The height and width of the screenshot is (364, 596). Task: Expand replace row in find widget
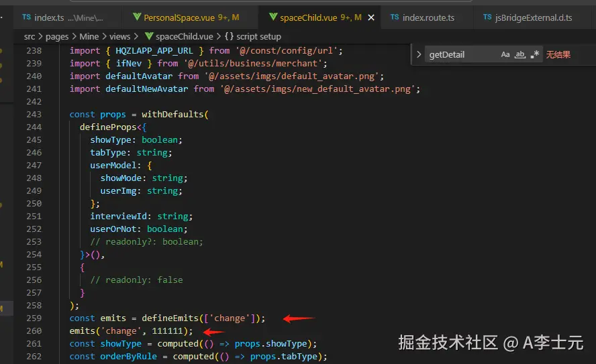click(419, 55)
